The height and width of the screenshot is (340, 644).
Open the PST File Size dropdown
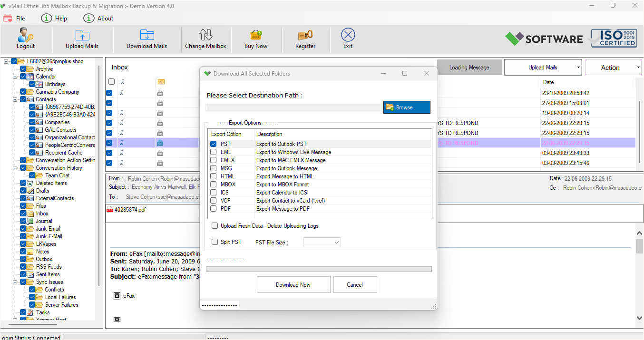coord(322,243)
